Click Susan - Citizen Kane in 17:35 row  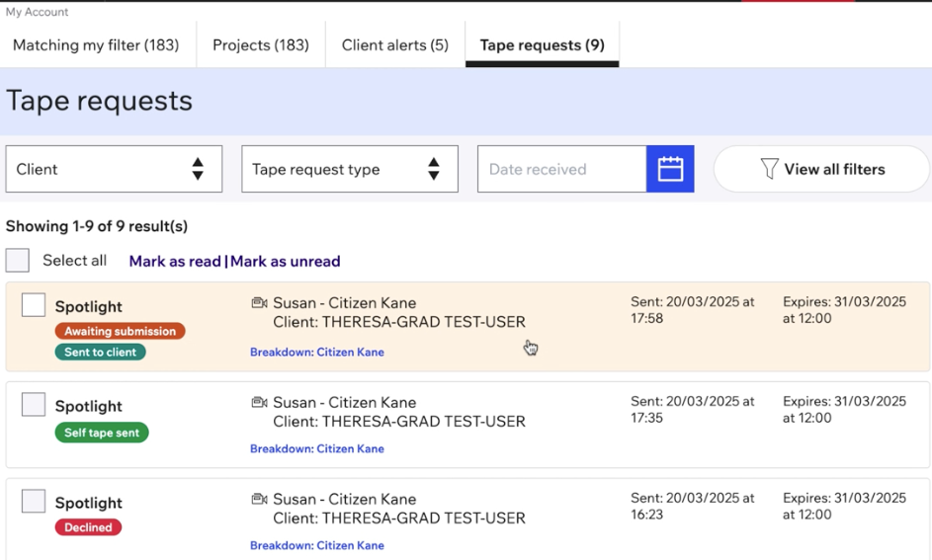tap(345, 403)
